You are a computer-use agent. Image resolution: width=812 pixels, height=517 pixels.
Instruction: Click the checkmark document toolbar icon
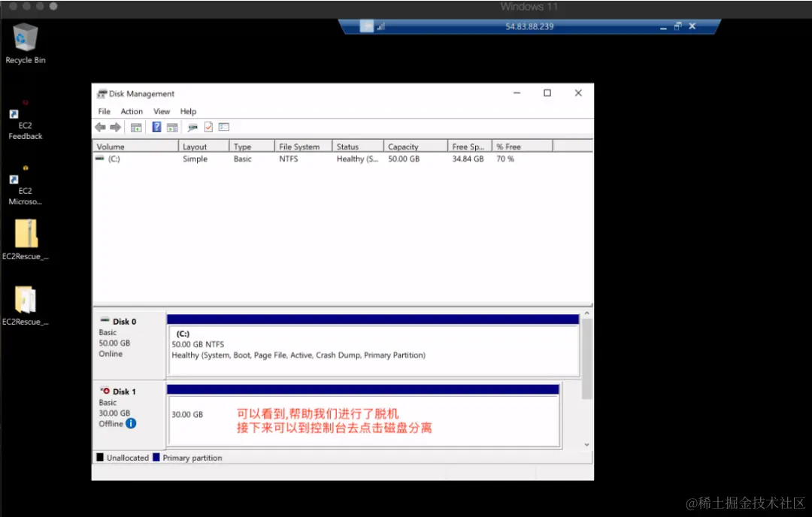click(x=208, y=127)
